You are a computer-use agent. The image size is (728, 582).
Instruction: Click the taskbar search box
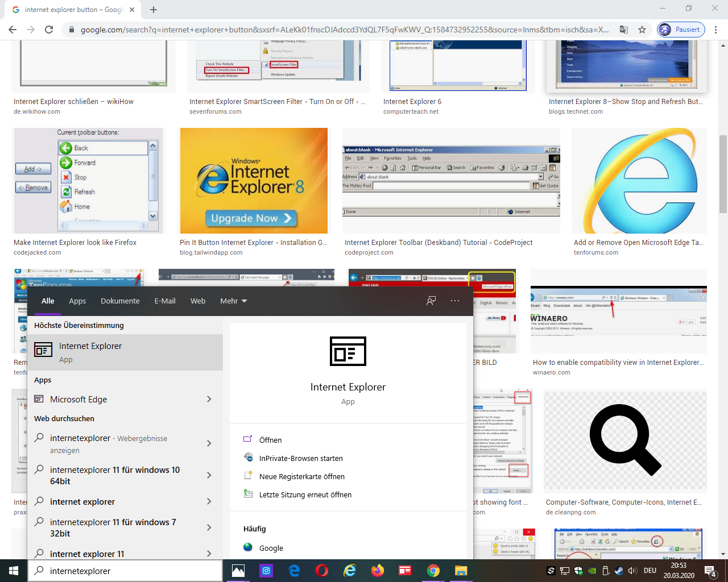[125, 571]
